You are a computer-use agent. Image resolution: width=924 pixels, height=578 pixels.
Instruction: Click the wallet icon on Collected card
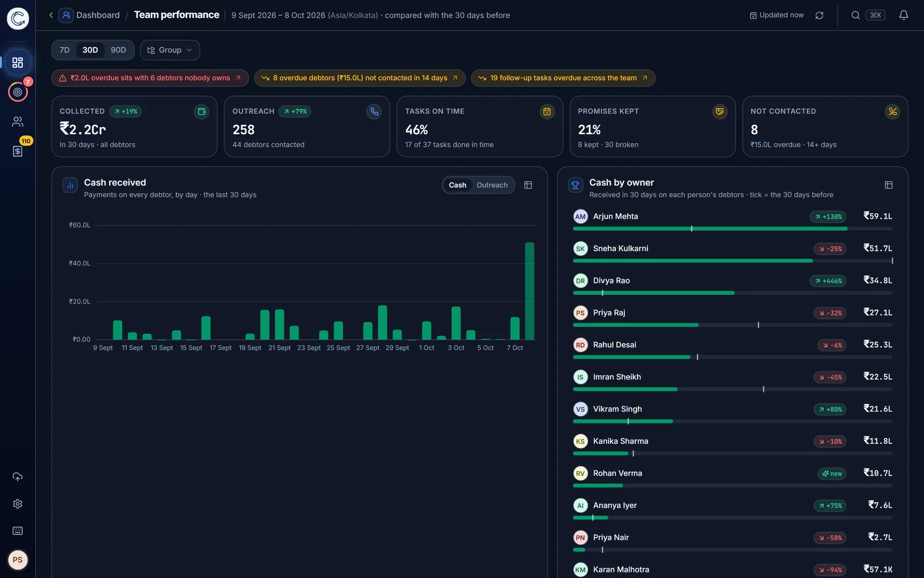coord(201,111)
